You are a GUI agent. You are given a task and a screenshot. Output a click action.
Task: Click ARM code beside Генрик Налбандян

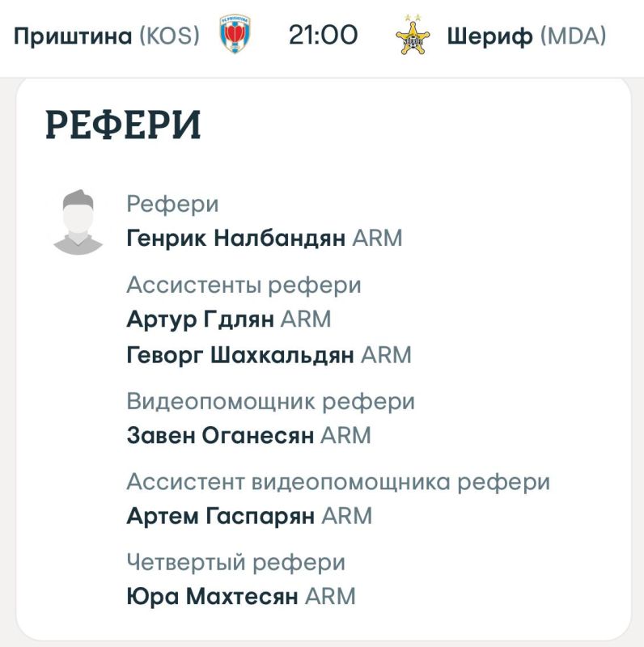click(x=377, y=239)
